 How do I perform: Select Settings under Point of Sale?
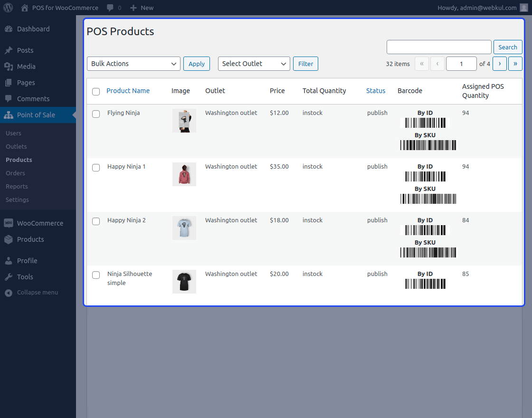click(17, 199)
